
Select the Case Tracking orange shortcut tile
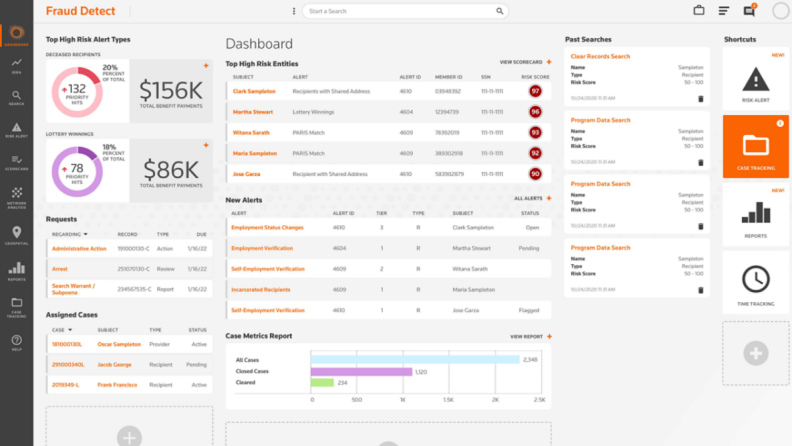pyautogui.click(x=756, y=146)
